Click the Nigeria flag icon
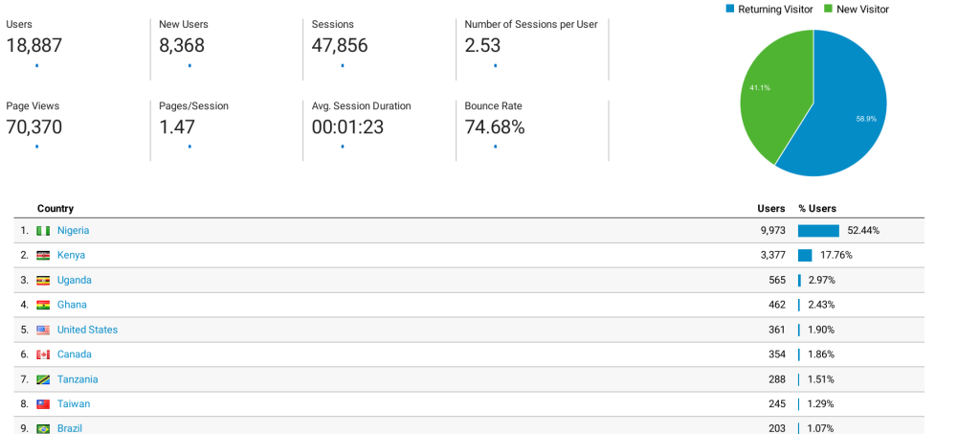The width and height of the screenshot is (980, 434). 43,231
